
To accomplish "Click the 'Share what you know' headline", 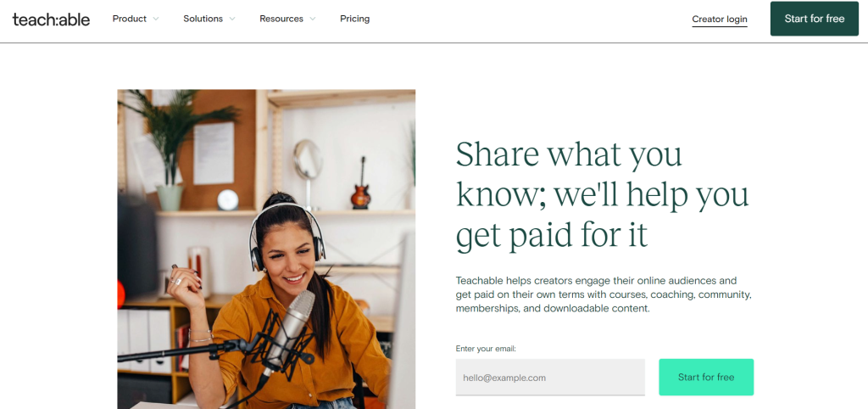I will (x=602, y=195).
